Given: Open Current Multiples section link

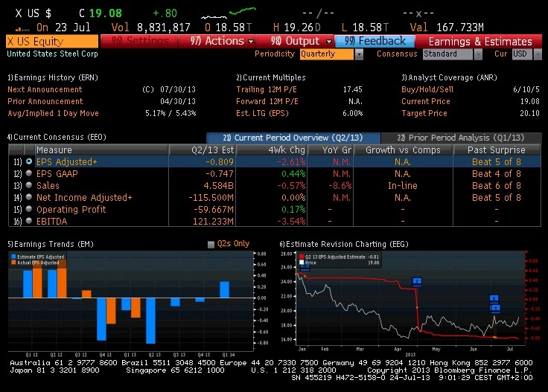Looking at the screenshot, I should point(271,77).
